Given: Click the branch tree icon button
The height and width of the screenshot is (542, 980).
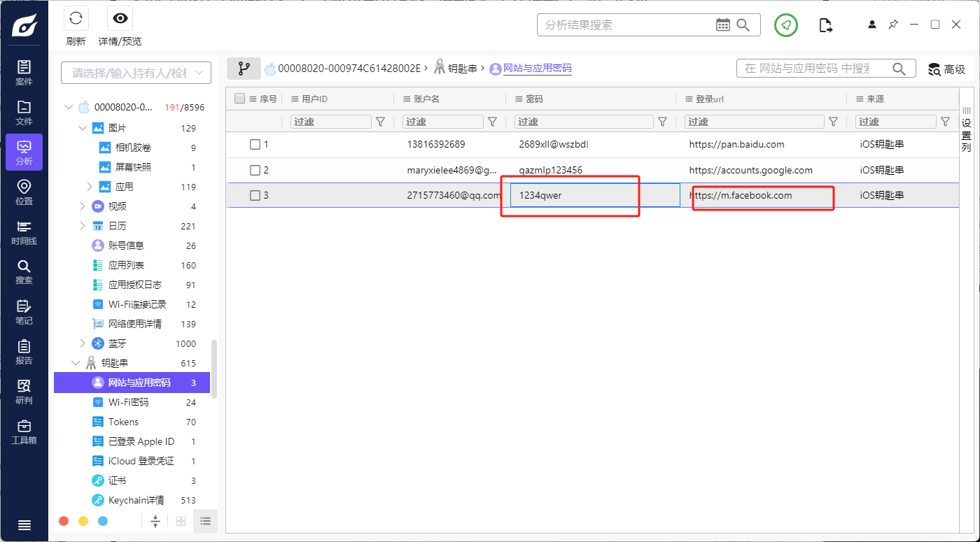Looking at the screenshot, I should (x=244, y=69).
